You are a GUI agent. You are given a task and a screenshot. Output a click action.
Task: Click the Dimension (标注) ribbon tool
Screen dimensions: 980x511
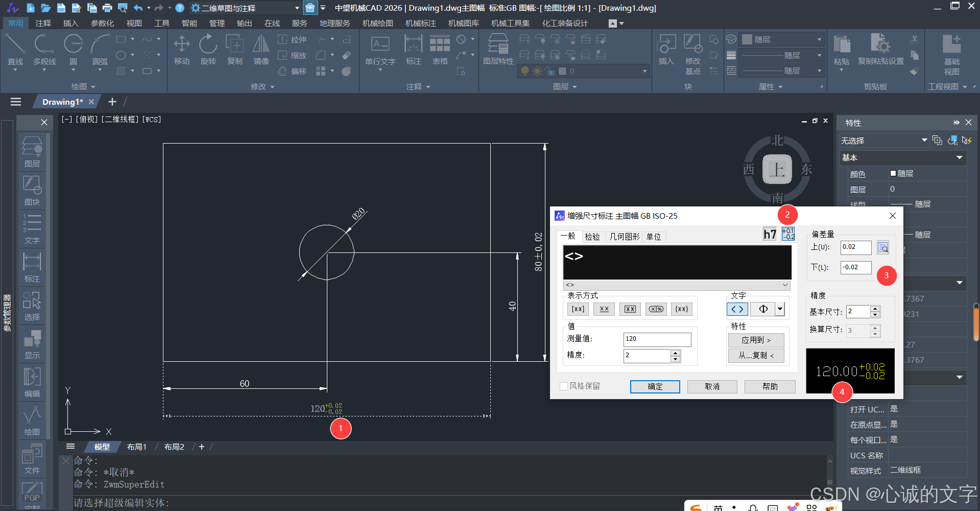tap(413, 50)
